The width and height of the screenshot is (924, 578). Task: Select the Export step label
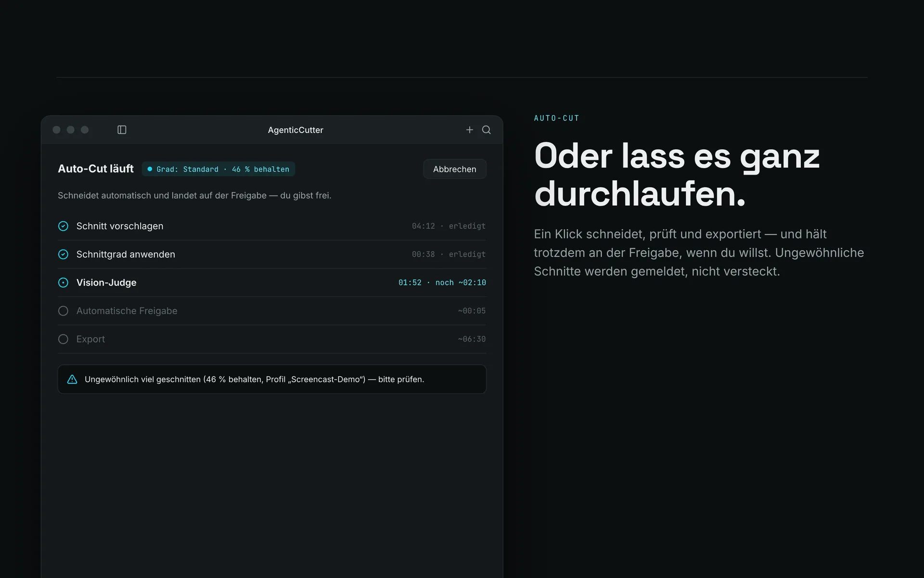click(90, 339)
